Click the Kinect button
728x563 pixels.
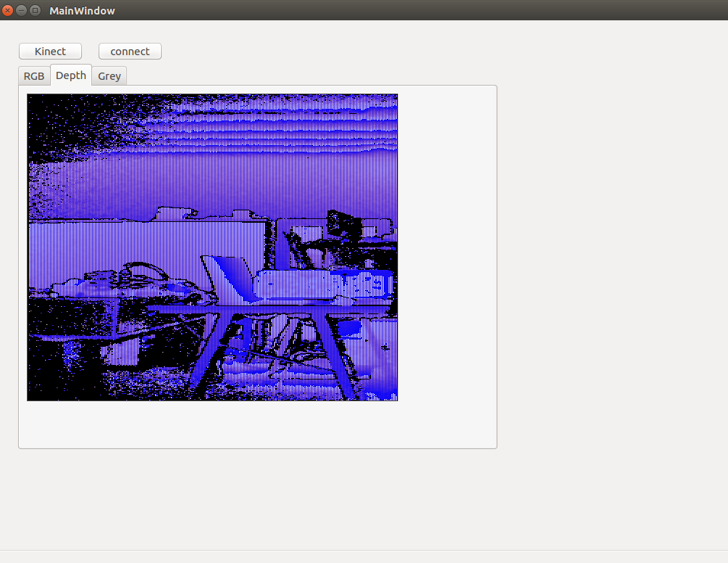point(50,51)
